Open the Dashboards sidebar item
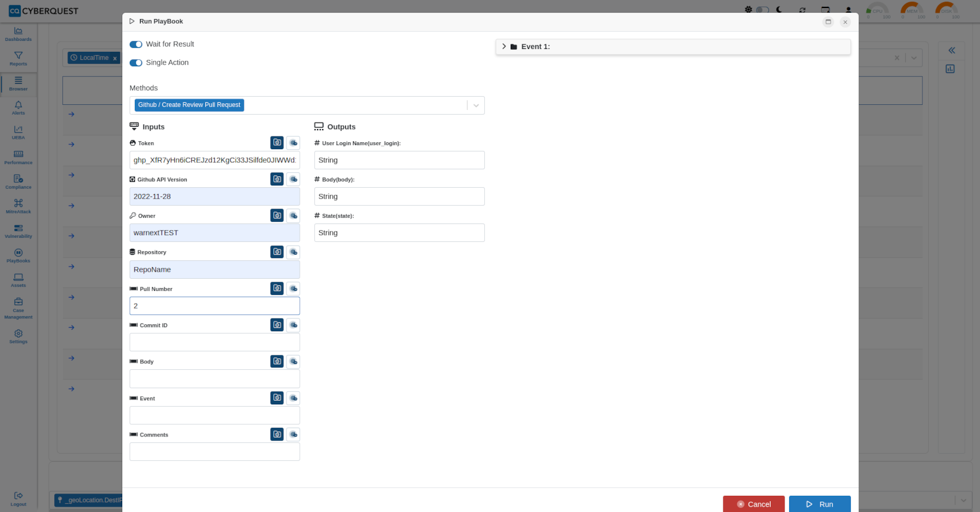The height and width of the screenshot is (512, 980). click(18, 34)
